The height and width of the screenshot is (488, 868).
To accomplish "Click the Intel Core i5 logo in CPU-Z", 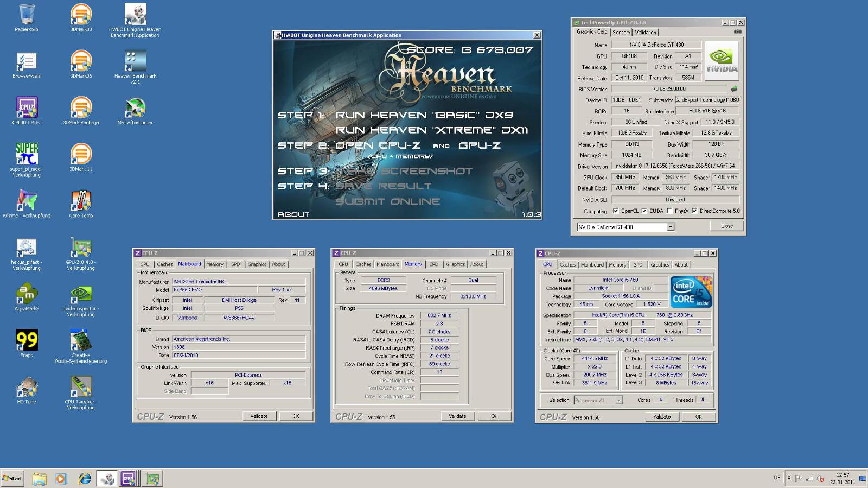I will pos(691,292).
